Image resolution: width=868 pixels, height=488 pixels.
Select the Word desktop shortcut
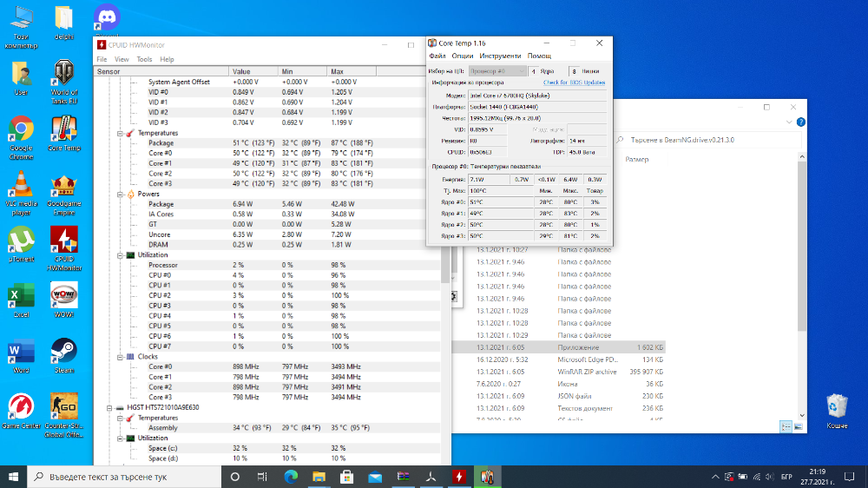21,356
